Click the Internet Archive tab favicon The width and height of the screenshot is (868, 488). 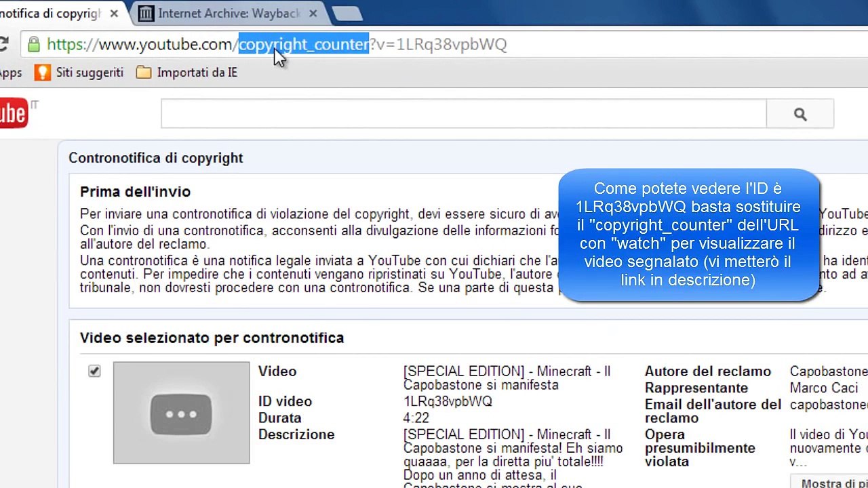[145, 14]
